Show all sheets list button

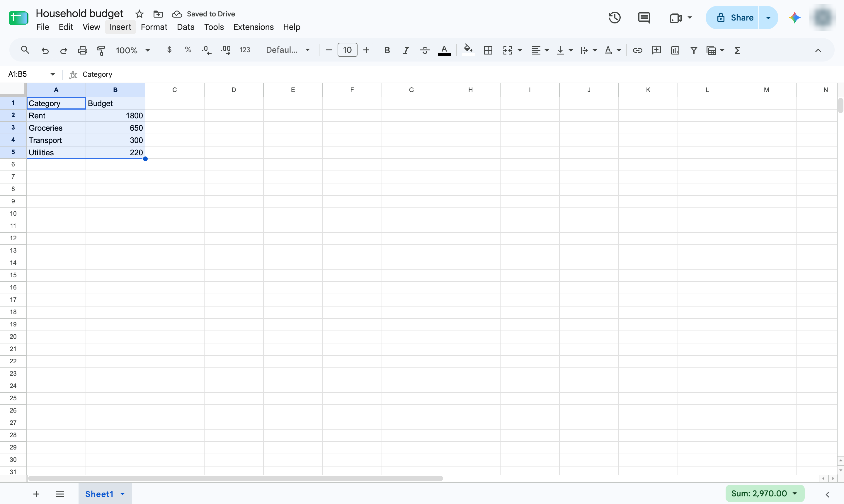point(60,494)
